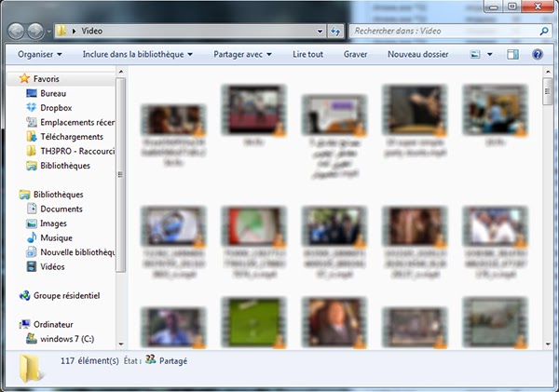Select the thumbnail showing red and green chart

pyautogui.click(x=253, y=226)
